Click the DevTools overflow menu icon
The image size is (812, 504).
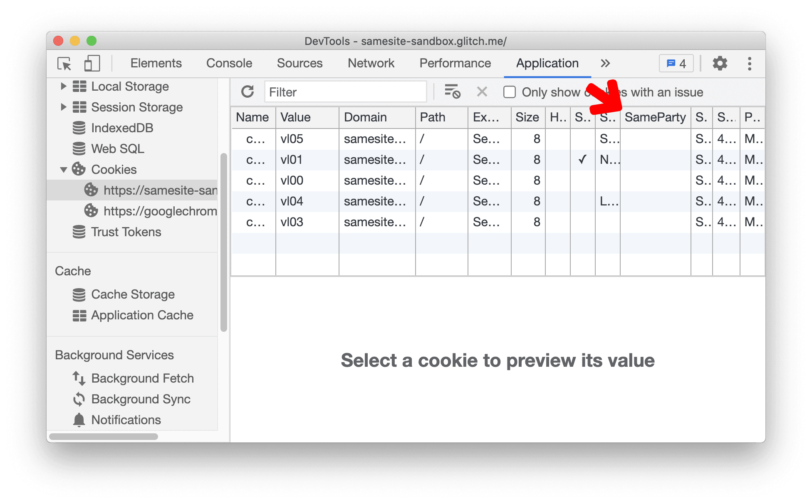[x=750, y=63]
